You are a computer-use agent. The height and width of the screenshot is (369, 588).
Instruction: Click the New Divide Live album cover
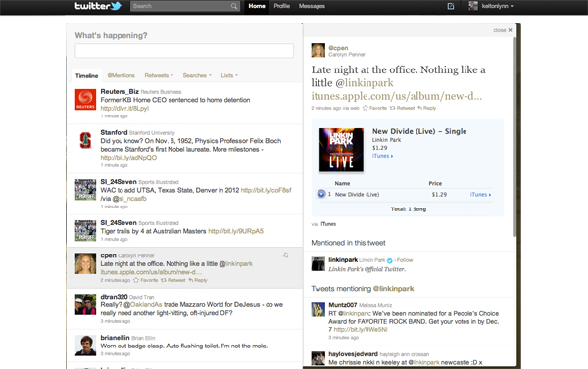pos(341,150)
